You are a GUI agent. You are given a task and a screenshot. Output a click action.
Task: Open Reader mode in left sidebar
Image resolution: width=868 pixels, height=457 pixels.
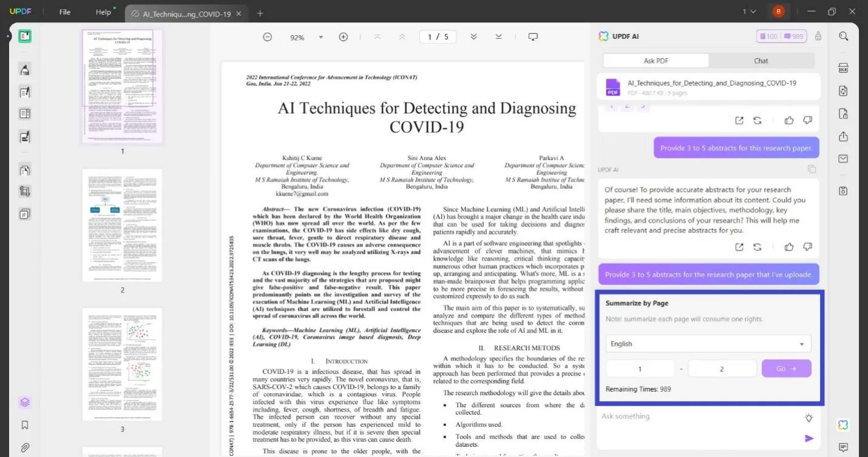pos(25,36)
